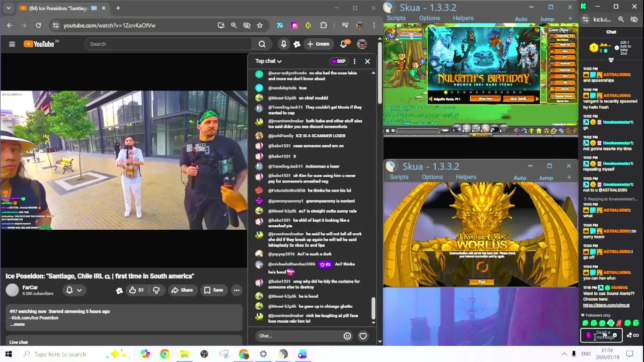Image resolution: width=644 pixels, height=362 pixels.
Task: Go to the YouTube home logo
Action: (x=40, y=44)
